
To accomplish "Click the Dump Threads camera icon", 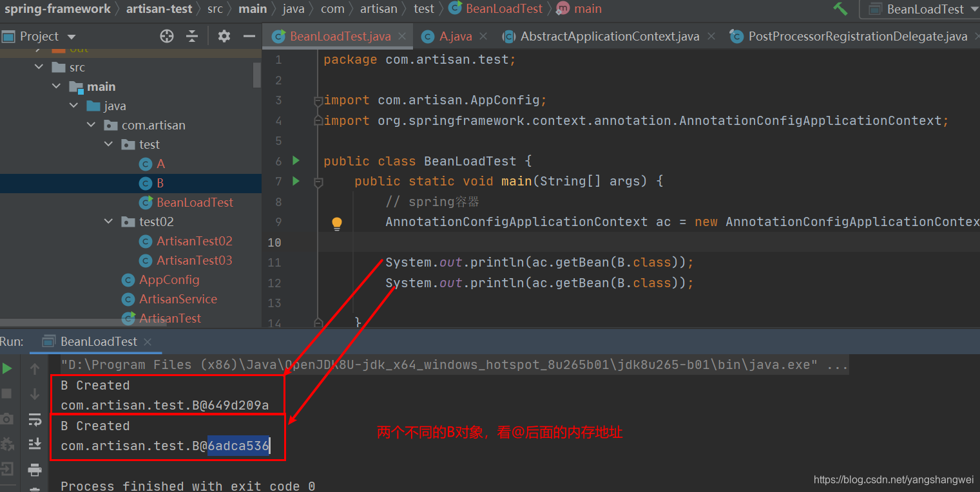I will 7,419.
